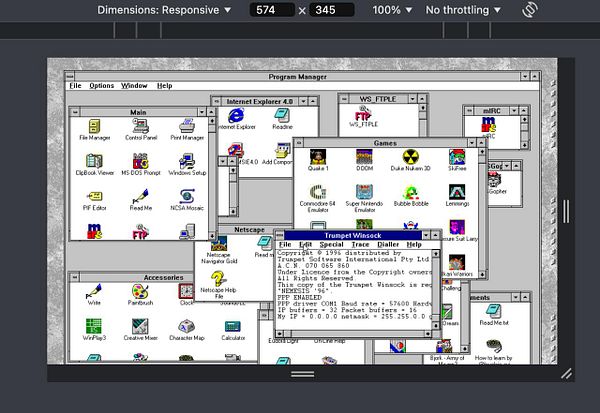Viewport: 600px width, 413px height.
Task: Launch Internet Explorer icon
Action: [236, 119]
